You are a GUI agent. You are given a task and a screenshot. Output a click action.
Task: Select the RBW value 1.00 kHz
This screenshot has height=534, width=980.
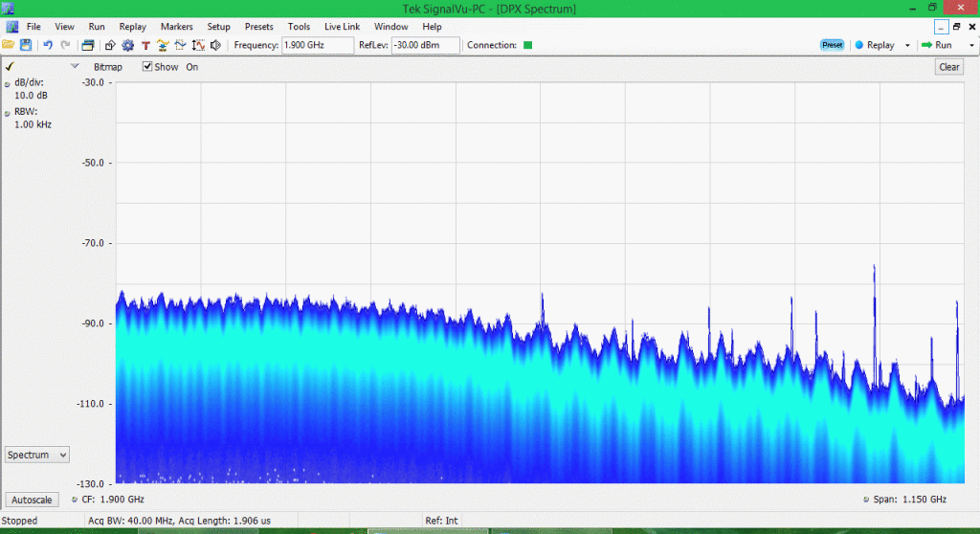pyautogui.click(x=33, y=124)
